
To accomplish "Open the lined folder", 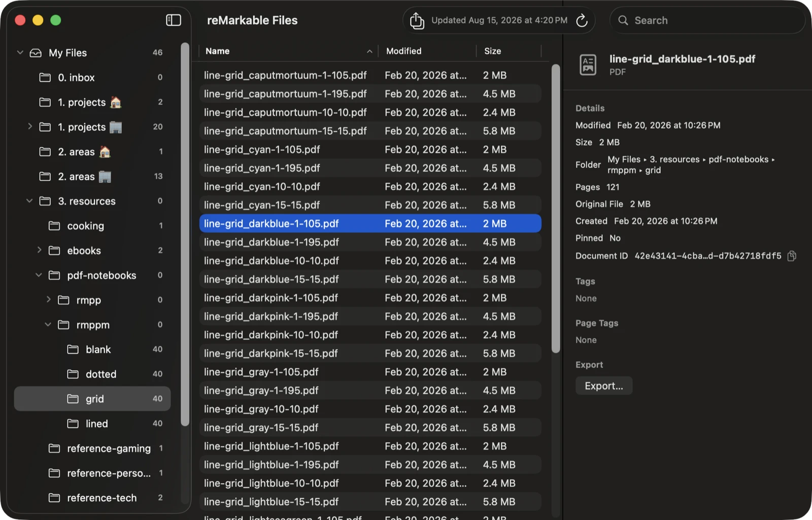I will tap(92, 424).
